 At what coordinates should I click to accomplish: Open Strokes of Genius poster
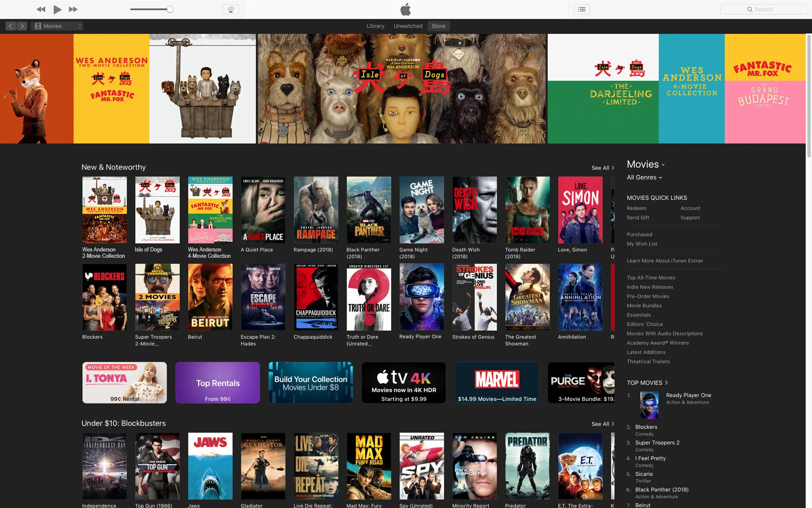tap(475, 297)
